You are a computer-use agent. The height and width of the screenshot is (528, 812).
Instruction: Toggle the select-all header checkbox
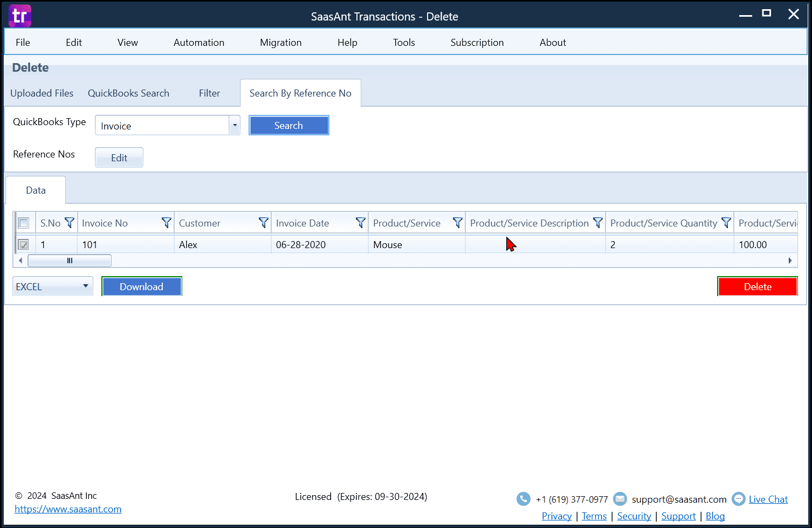[x=24, y=223]
